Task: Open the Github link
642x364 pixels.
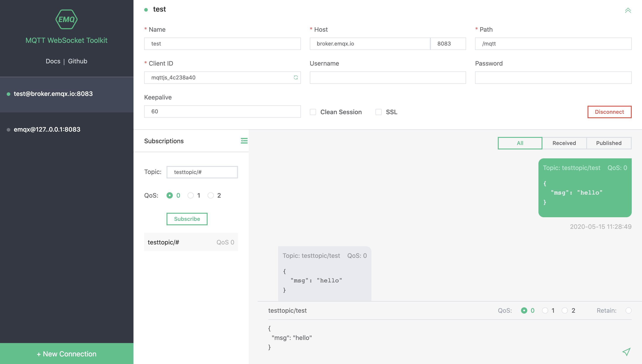Action: tap(77, 61)
